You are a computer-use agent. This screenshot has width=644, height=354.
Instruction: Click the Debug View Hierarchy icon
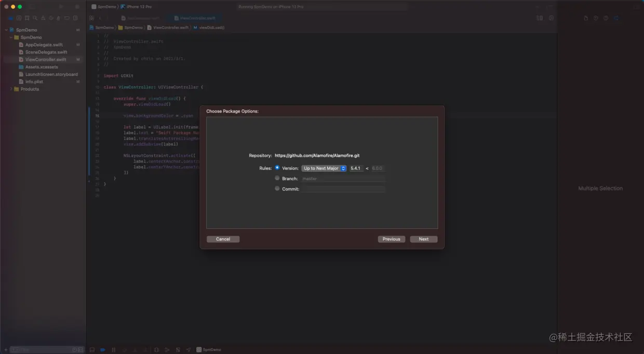(x=157, y=350)
